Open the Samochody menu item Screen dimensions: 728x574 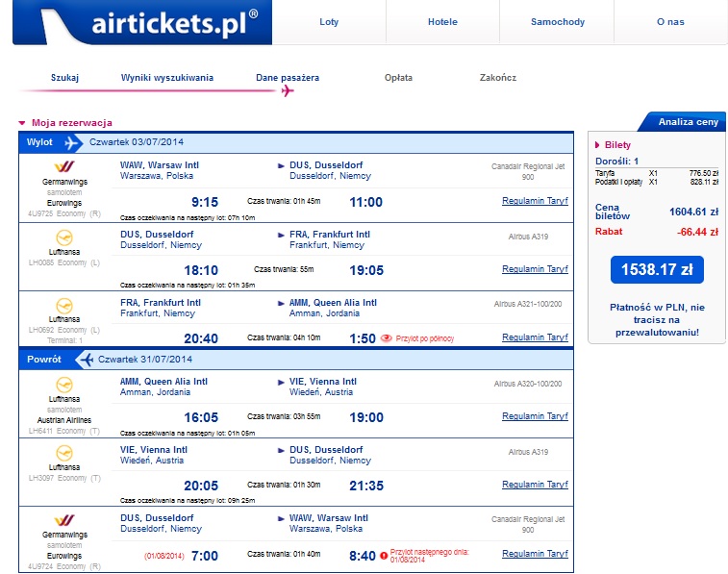click(x=557, y=22)
